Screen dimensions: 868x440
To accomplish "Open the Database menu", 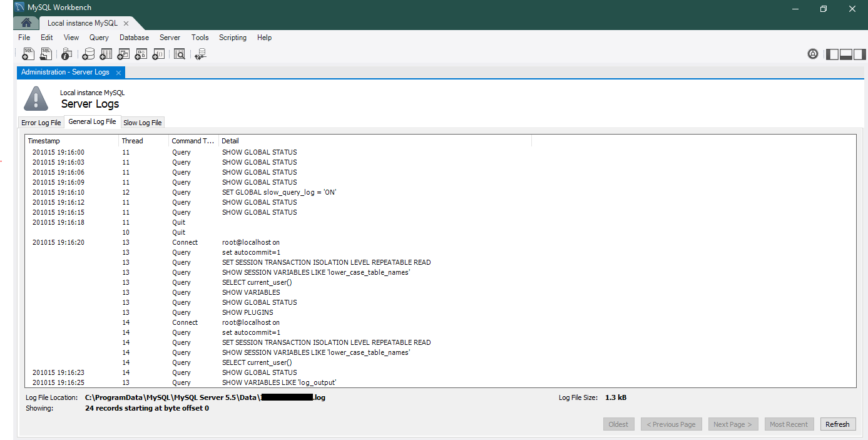I will (134, 38).
